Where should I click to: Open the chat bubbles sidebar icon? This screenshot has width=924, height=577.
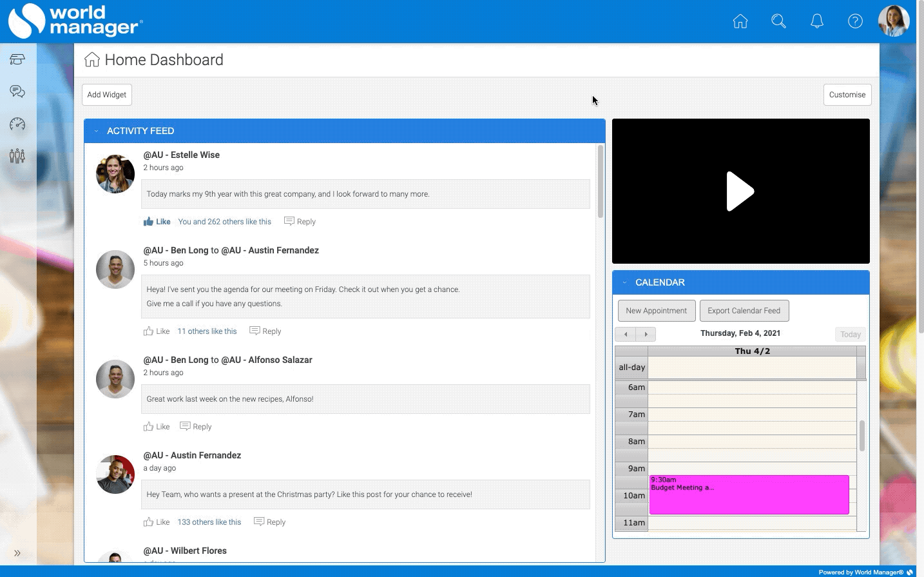[17, 92]
